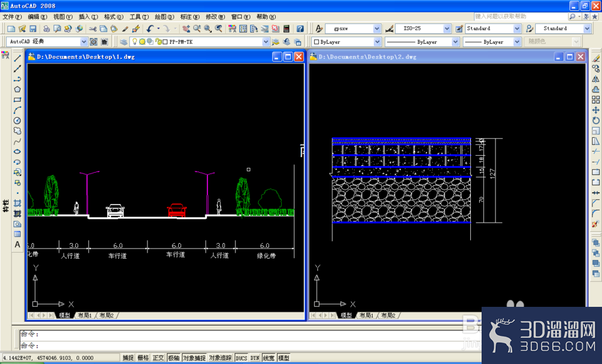Screen dimensions: 602x364
Task: Select the Spline draw tool
Action: [x=17, y=141]
